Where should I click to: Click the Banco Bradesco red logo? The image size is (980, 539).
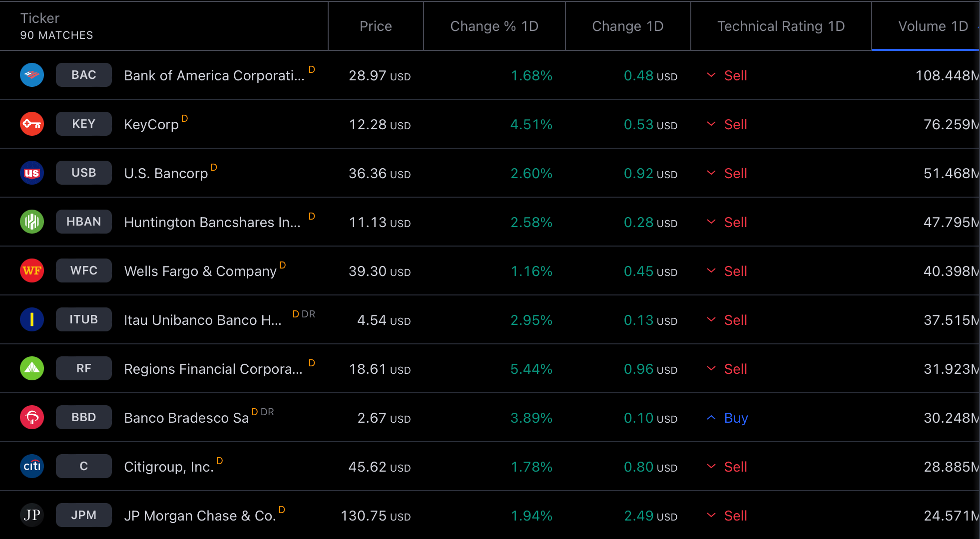(x=32, y=417)
